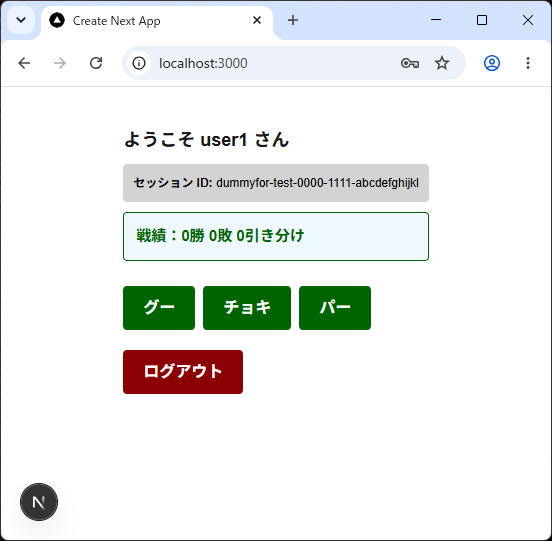Viewport: 552px width, 541px height.
Task: Open a new tab
Action: point(293,20)
